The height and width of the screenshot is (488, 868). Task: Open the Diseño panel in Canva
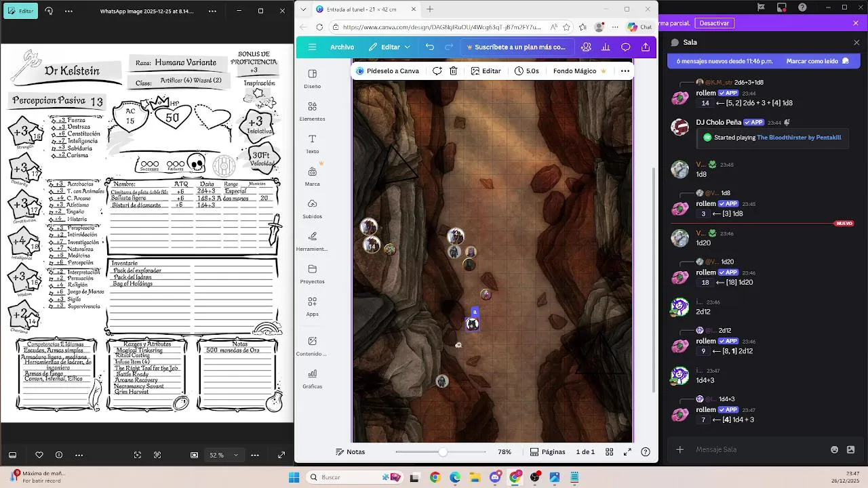312,79
